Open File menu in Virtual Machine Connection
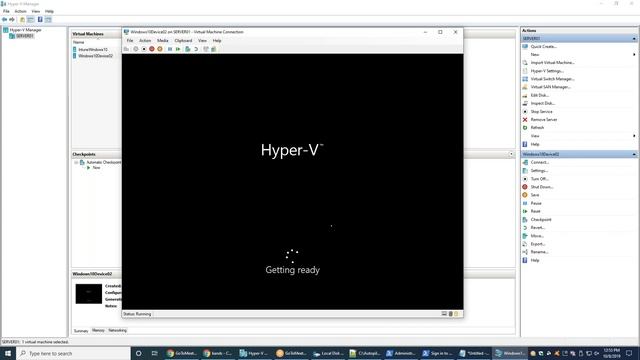The height and width of the screenshot is (360, 640). [x=130, y=41]
